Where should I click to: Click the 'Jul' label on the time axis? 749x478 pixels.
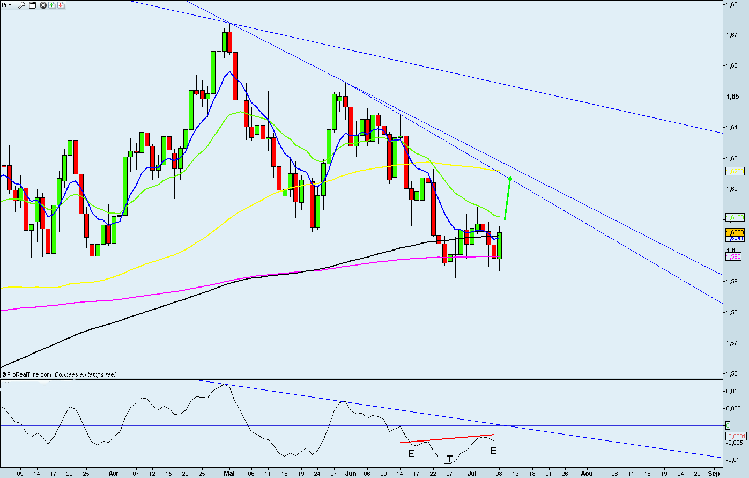[473, 473]
